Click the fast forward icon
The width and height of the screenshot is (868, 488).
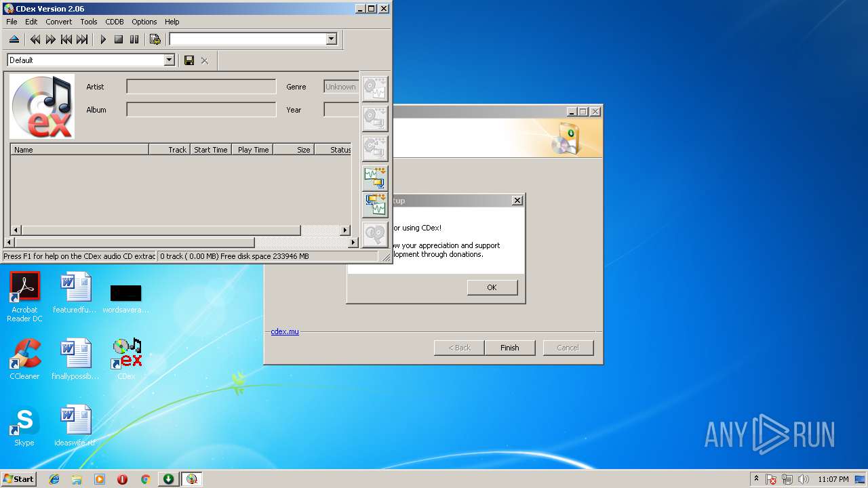(51, 39)
